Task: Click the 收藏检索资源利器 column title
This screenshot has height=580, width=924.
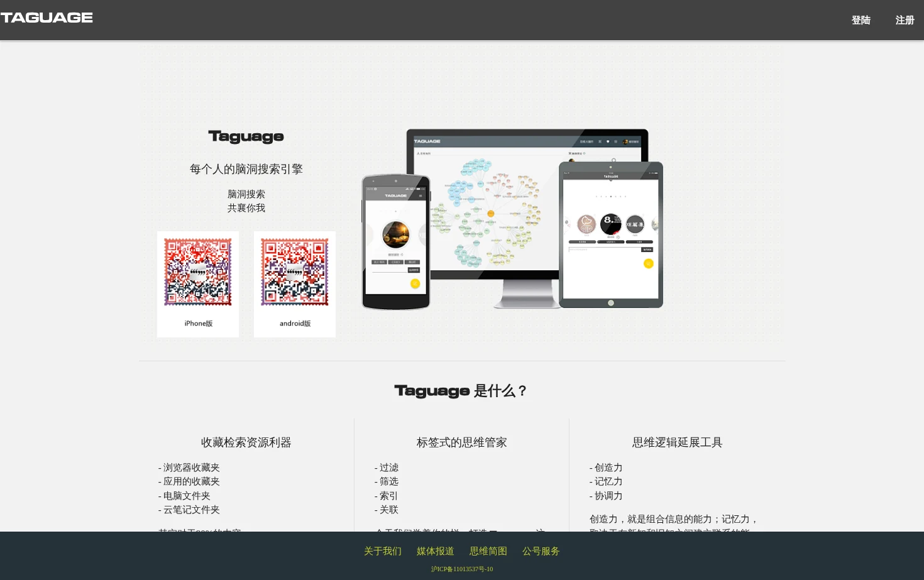Action: tap(246, 442)
